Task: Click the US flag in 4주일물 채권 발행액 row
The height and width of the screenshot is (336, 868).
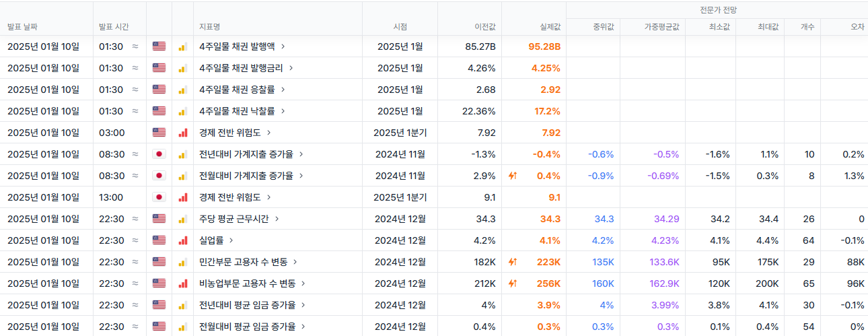Action: tap(159, 46)
